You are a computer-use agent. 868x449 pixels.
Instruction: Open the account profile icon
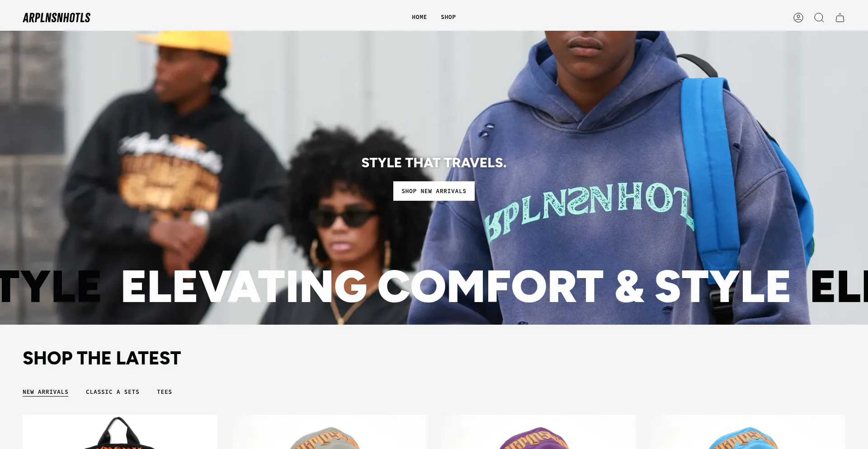(x=798, y=18)
